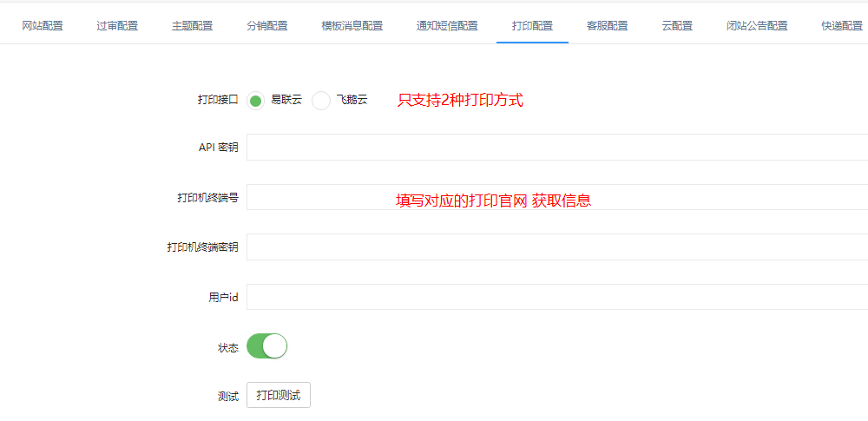Open the 云配置 tab
Image resolution: width=868 pixels, height=421 pixels.
click(677, 25)
